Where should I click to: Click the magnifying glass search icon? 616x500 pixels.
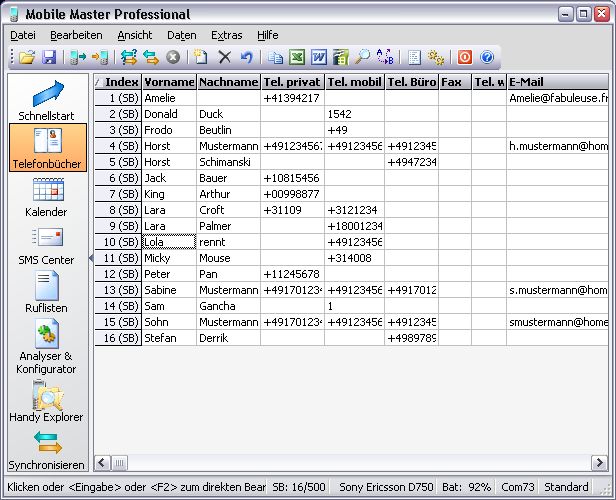click(x=363, y=58)
